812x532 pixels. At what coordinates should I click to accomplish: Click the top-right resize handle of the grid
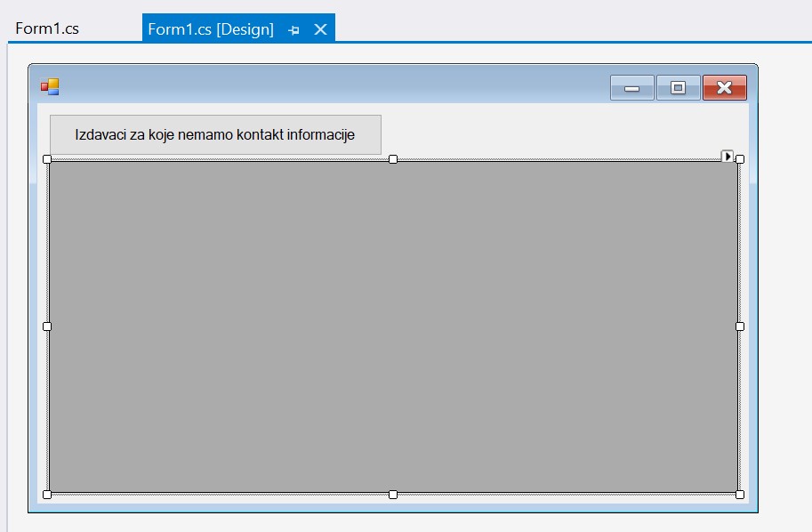[x=740, y=159]
